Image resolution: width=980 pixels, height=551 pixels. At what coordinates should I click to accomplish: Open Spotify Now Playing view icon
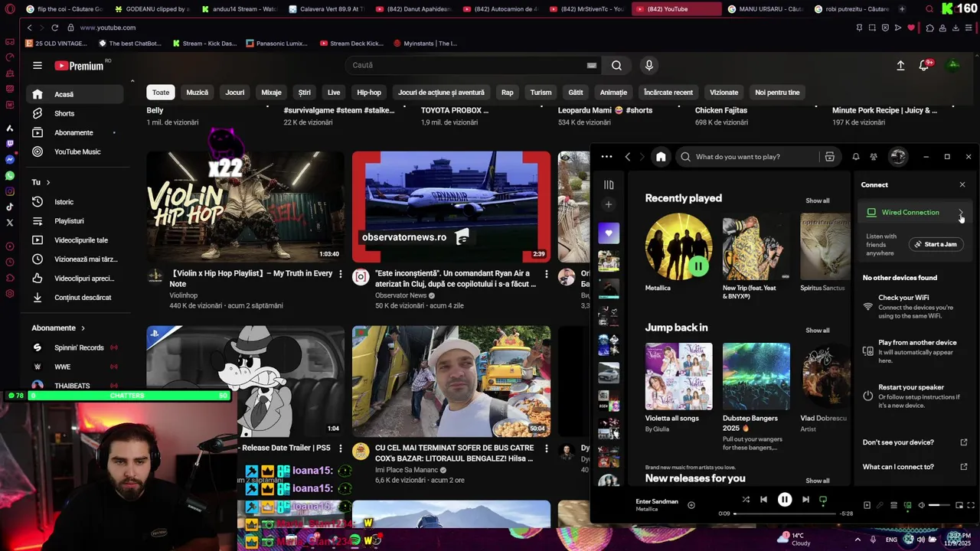867,505
